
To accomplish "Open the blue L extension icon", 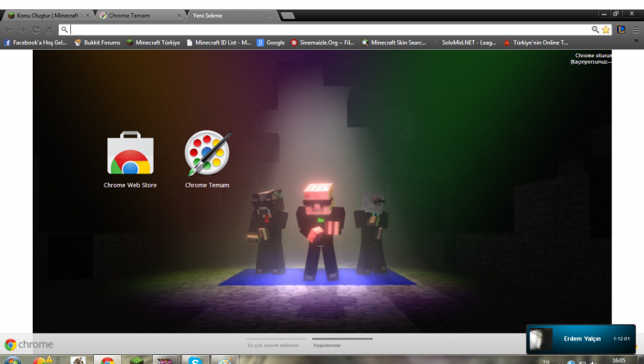I will click(x=621, y=29).
